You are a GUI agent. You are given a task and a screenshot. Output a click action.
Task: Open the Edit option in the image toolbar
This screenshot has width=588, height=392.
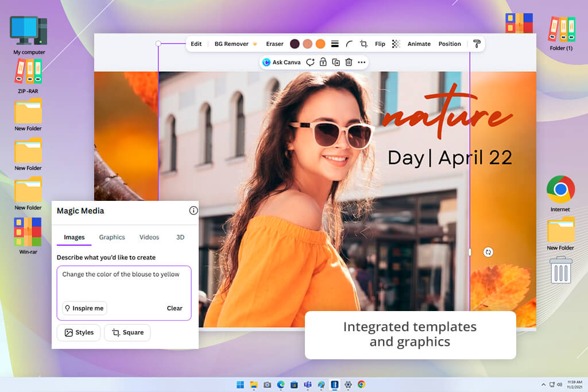tap(196, 44)
